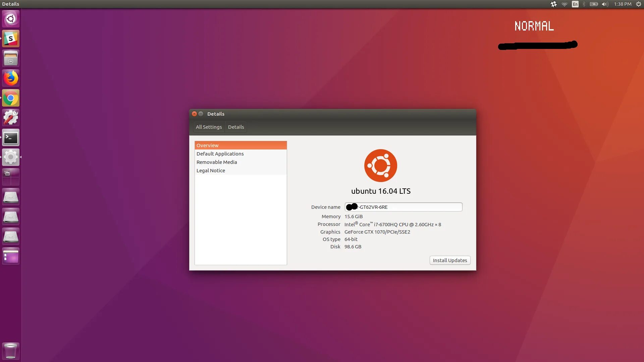Open the wrench and gear tweak tool
Viewport: 644px width, 362px height.
pos(11,118)
